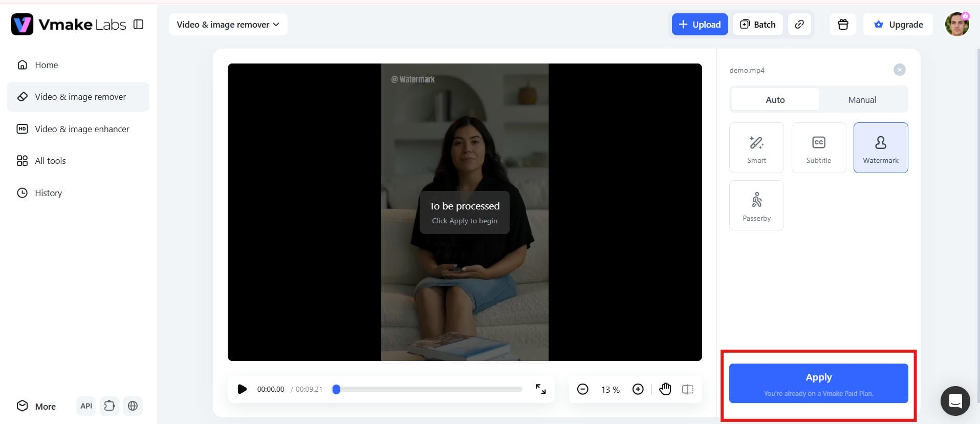Open the language globe icon
Image resolution: width=980 pixels, height=424 pixels.
point(133,406)
